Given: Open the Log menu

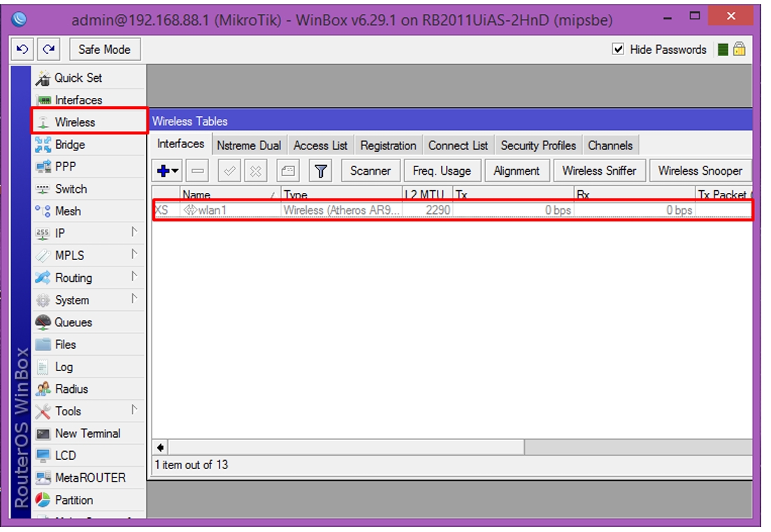Looking at the screenshot, I should [x=89, y=367].
